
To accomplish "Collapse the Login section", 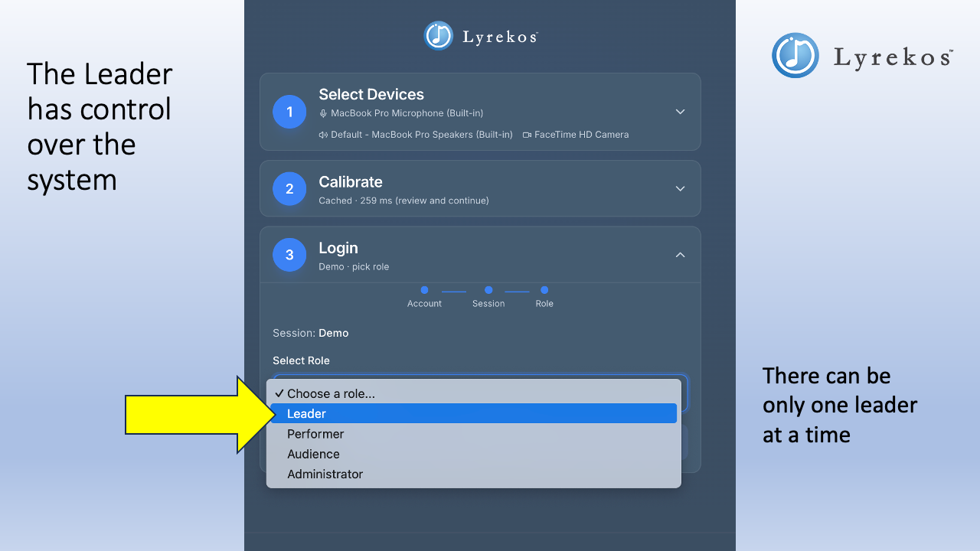I will [x=680, y=255].
